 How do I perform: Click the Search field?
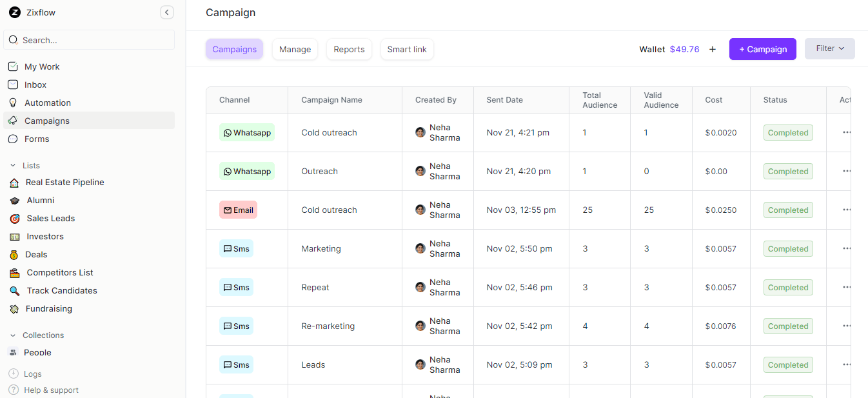88,39
